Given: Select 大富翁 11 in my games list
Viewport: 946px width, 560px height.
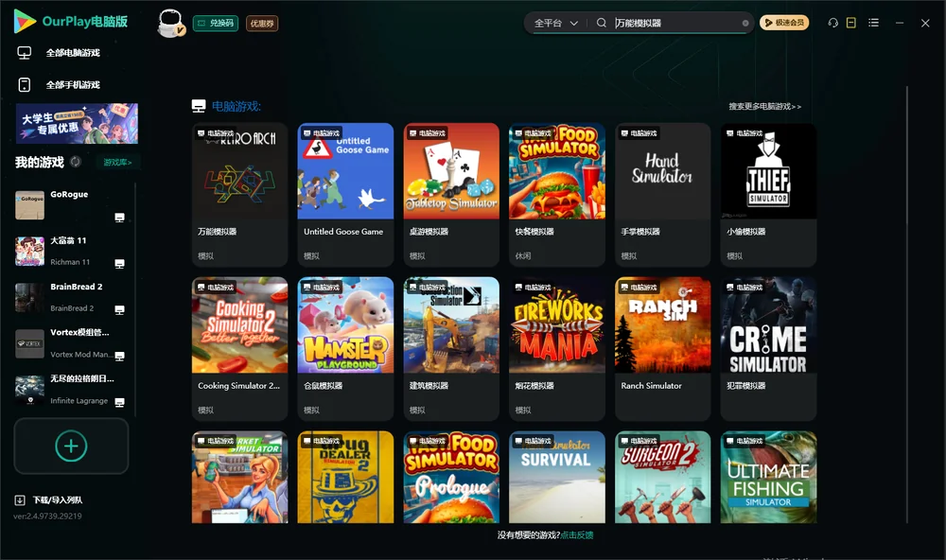Looking at the screenshot, I should (x=74, y=252).
